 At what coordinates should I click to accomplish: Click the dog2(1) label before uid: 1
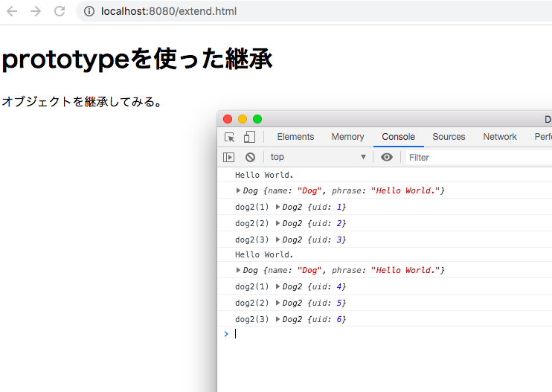(251, 207)
